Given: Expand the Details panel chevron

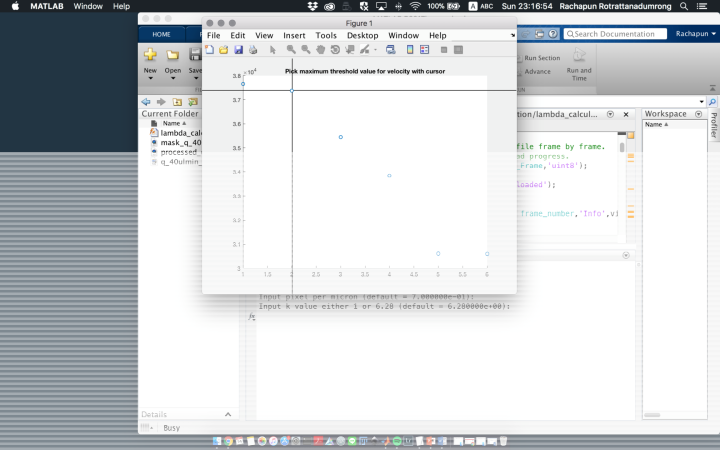Looking at the screenshot, I should click(x=227, y=414).
